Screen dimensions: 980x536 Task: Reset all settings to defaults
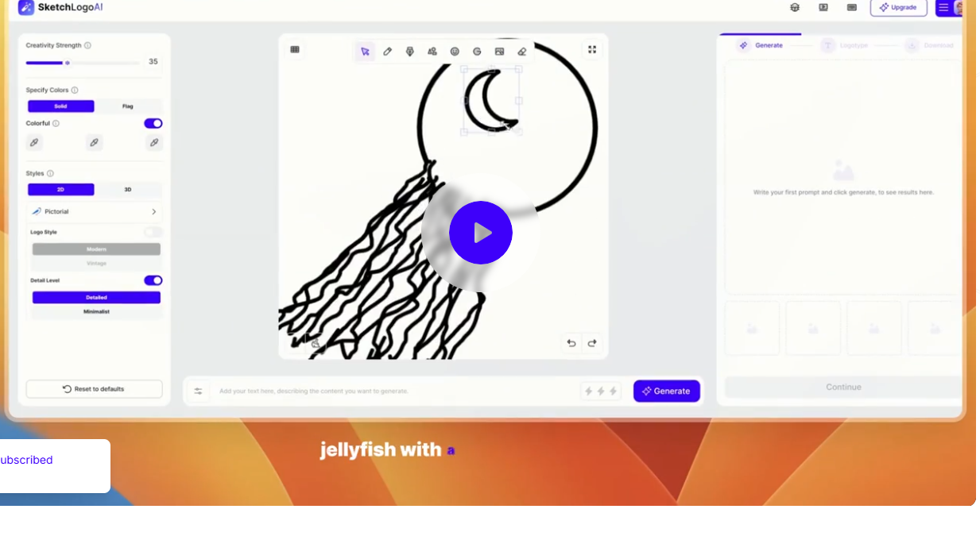click(x=94, y=389)
